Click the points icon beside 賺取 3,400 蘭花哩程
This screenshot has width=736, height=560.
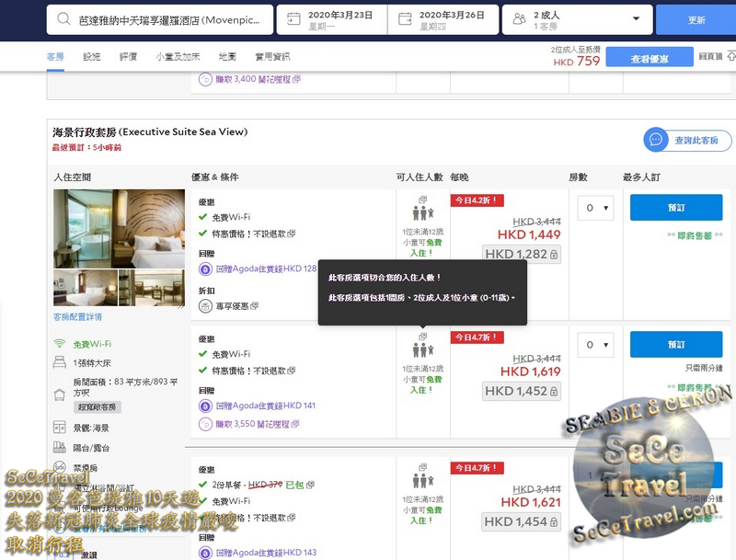pyautogui.click(x=205, y=79)
